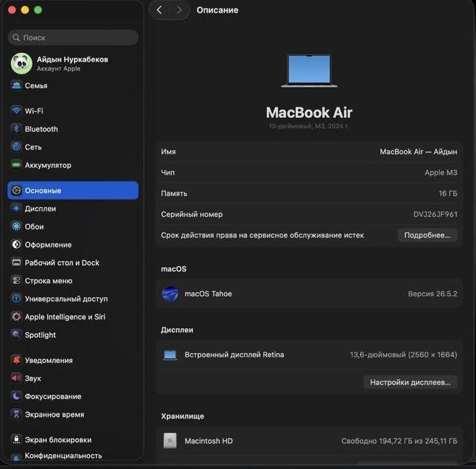Screen dimensions: 476x469
Task: Click the Macintosh HD label
Action: click(209, 441)
